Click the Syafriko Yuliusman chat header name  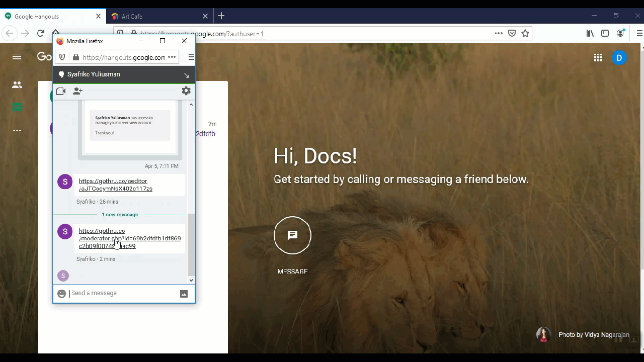(94, 74)
